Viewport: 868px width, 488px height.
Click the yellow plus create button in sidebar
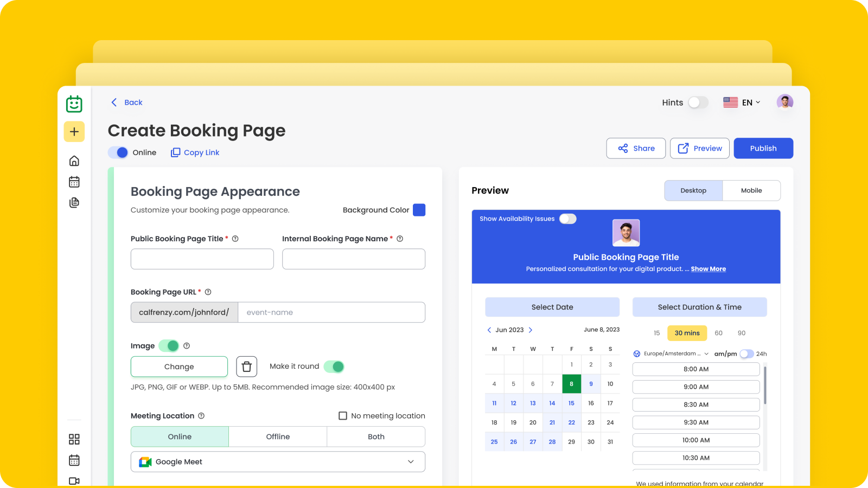point(74,132)
